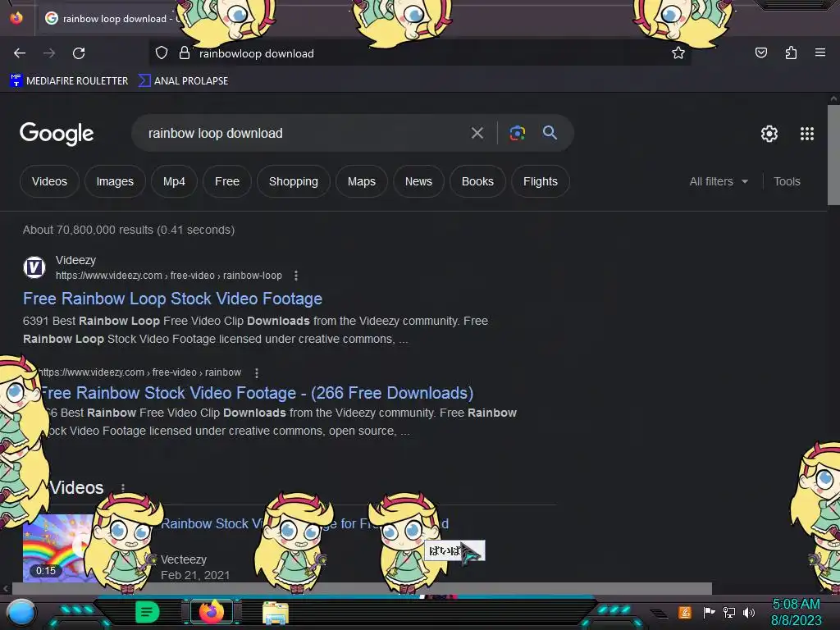The width and height of the screenshot is (840, 630).
Task: Open the Action Center flag icon
Action: pyautogui.click(x=709, y=612)
